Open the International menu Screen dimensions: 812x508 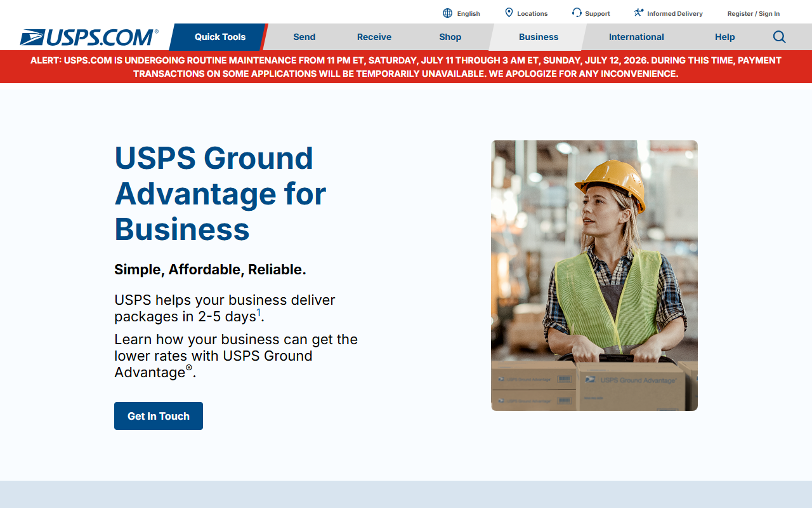coord(636,37)
